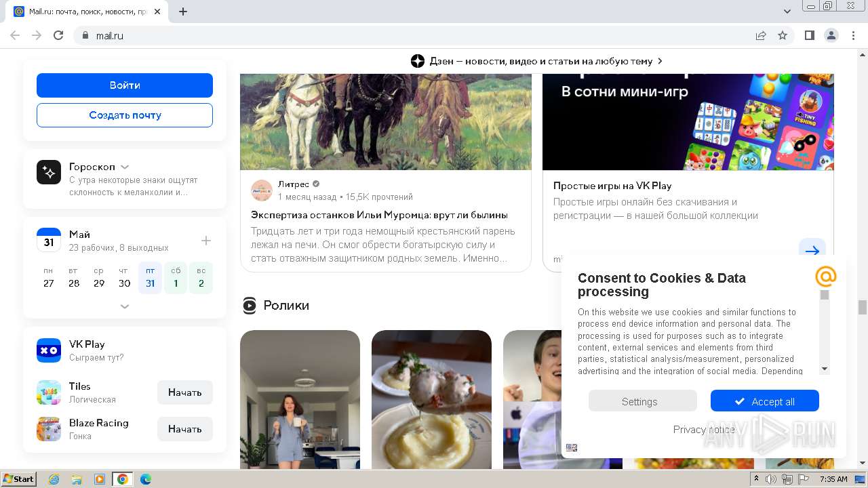Open the Windows Start menu
The width and height of the screenshot is (868, 488).
click(x=18, y=479)
